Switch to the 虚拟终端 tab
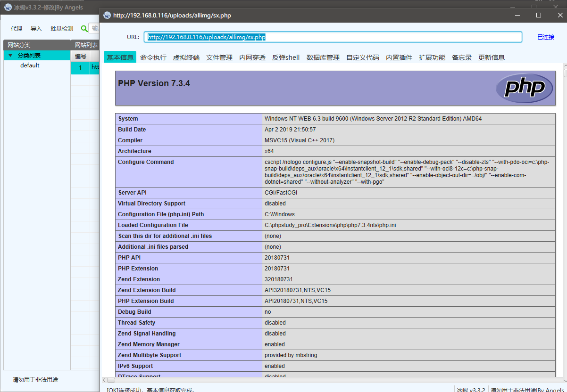Viewport: 567px width, 392px height. pyautogui.click(x=186, y=57)
